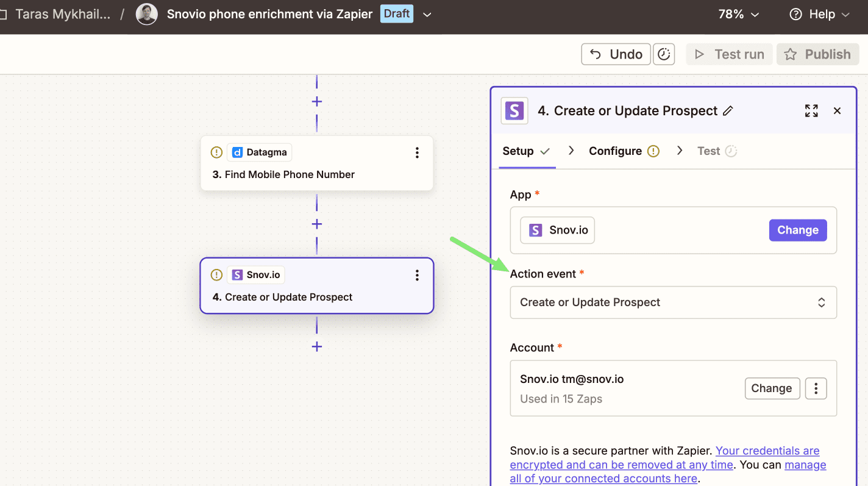Add a step above Datagma step

317,102
